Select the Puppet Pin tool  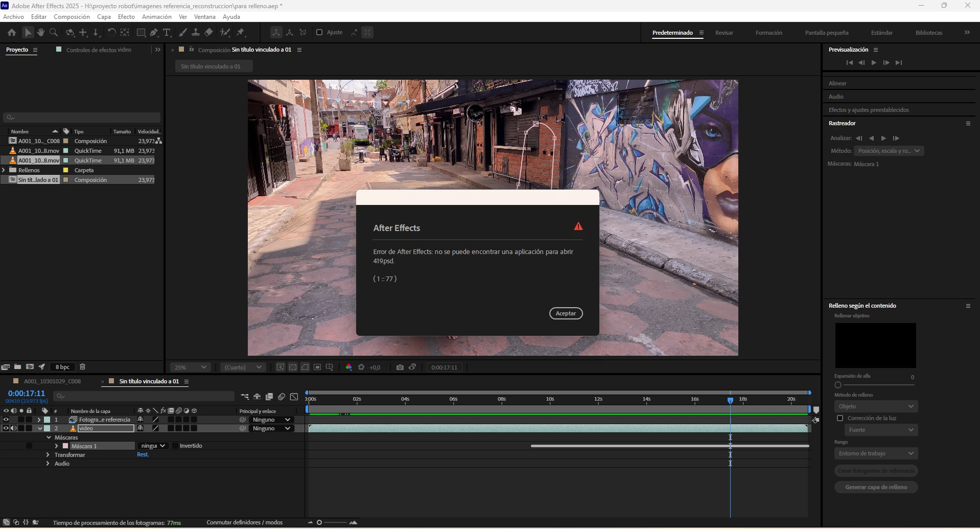241,32
